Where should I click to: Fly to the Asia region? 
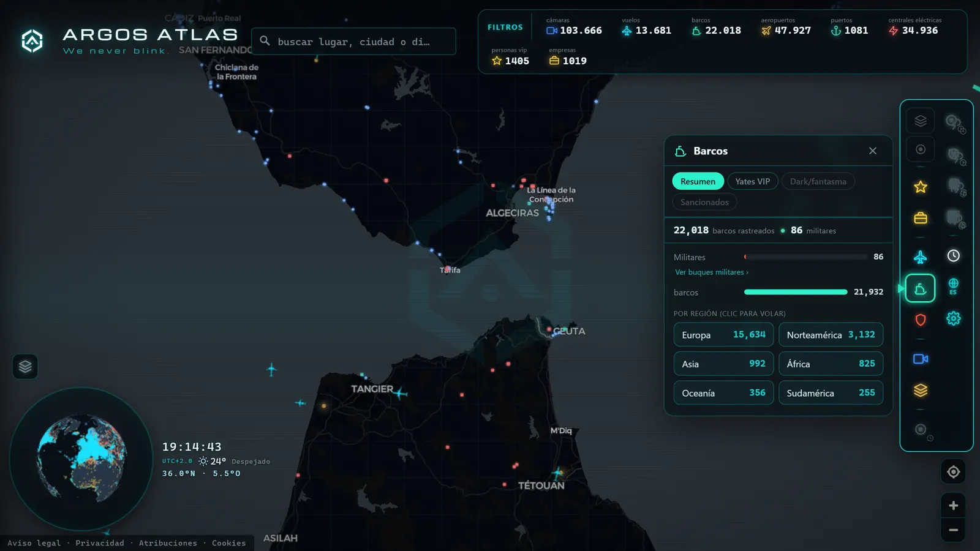tap(723, 364)
